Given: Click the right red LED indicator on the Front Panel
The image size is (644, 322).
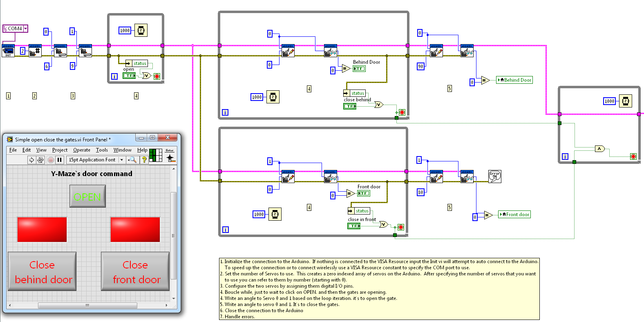Looking at the screenshot, I should pyautogui.click(x=135, y=230).
